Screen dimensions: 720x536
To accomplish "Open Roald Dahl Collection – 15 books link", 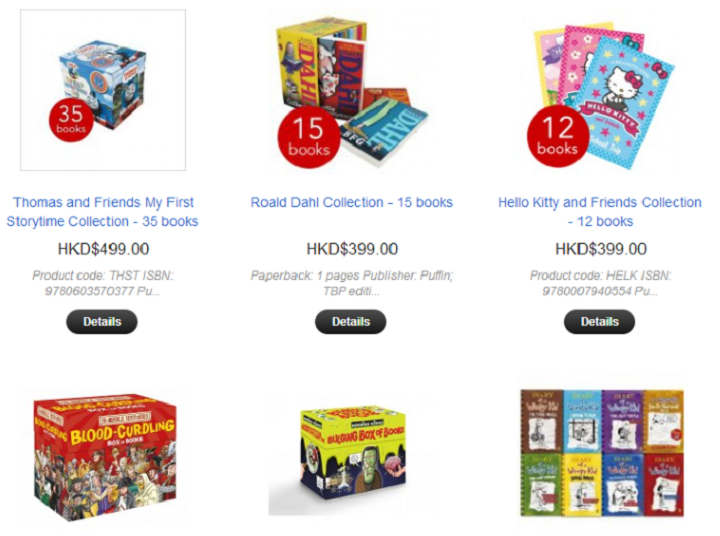I will coord(352,203).
